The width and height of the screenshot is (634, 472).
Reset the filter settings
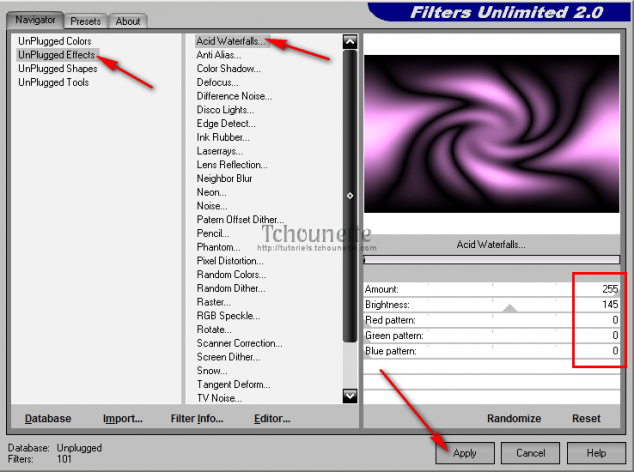pyautogui.click(x=586, y=419)
